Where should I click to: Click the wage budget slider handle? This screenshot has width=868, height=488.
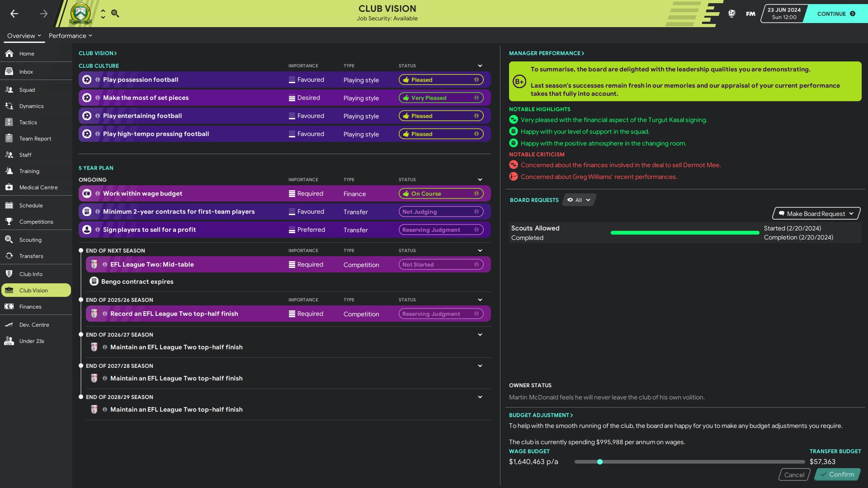(x=600, y=462)
